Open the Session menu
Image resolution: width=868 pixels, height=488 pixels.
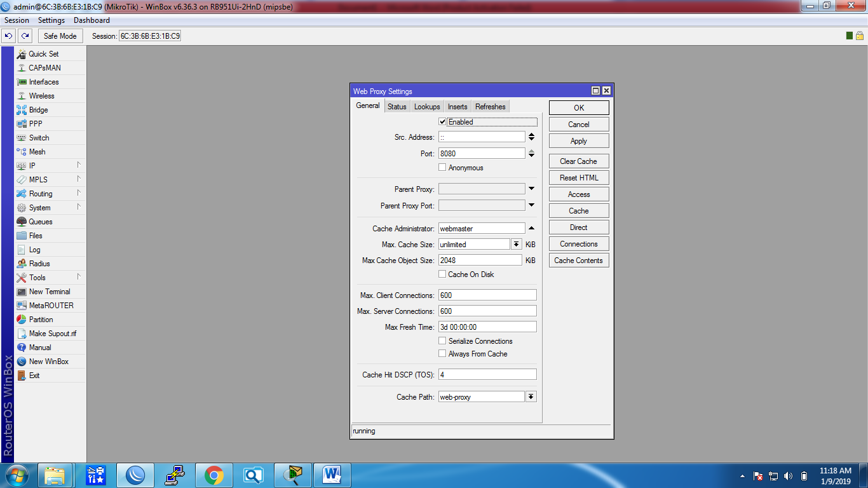[17, 20]
